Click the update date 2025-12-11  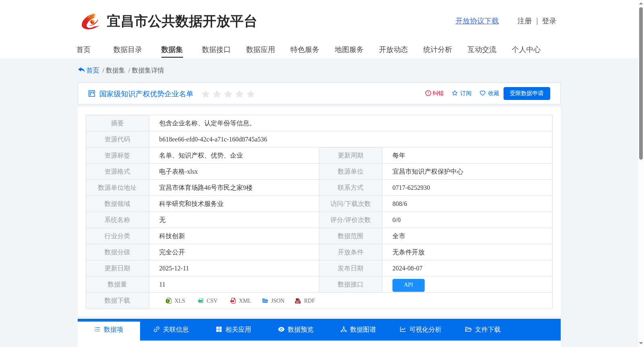click(x=174, y=268)
